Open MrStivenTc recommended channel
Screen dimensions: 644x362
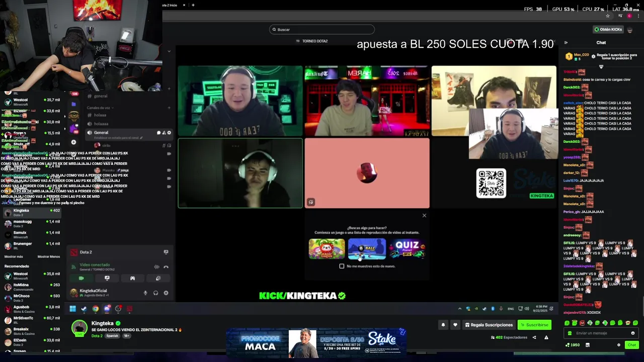[32, 320]
